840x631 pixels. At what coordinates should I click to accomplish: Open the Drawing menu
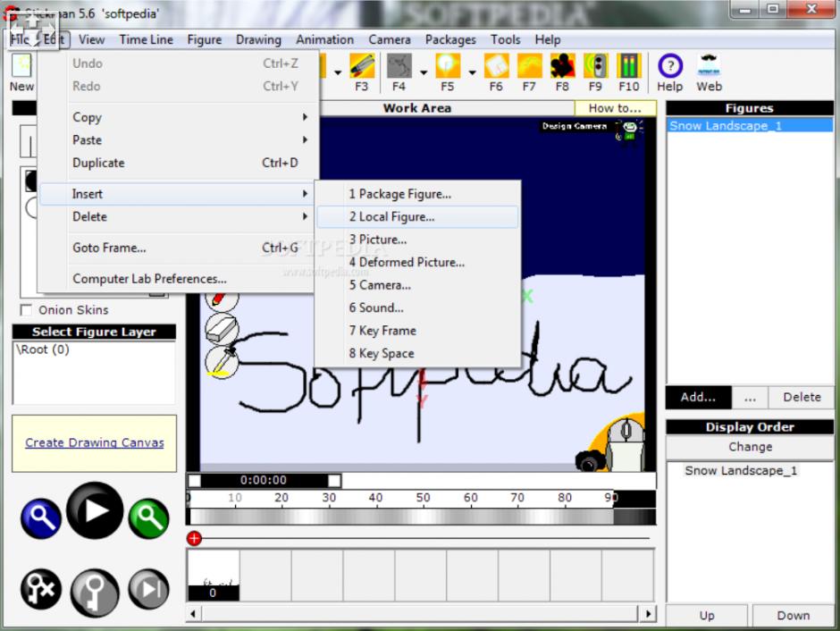(x=258, y=39)
